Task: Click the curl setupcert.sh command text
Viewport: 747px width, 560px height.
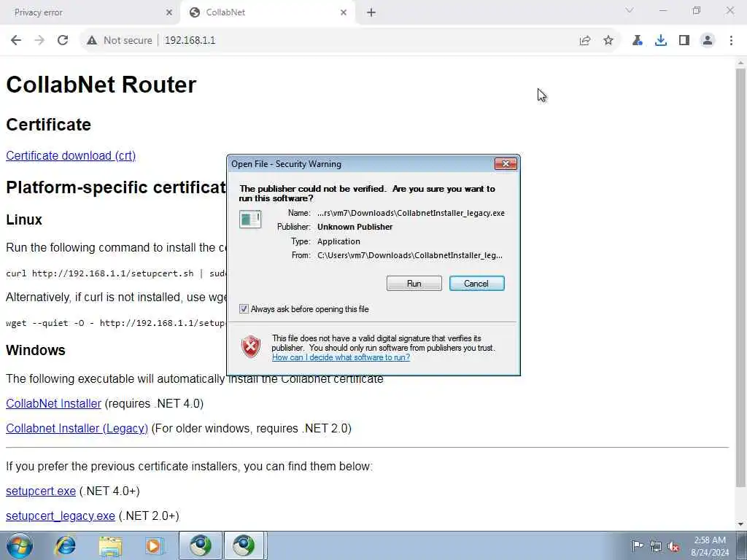Action: coord(115,273)
